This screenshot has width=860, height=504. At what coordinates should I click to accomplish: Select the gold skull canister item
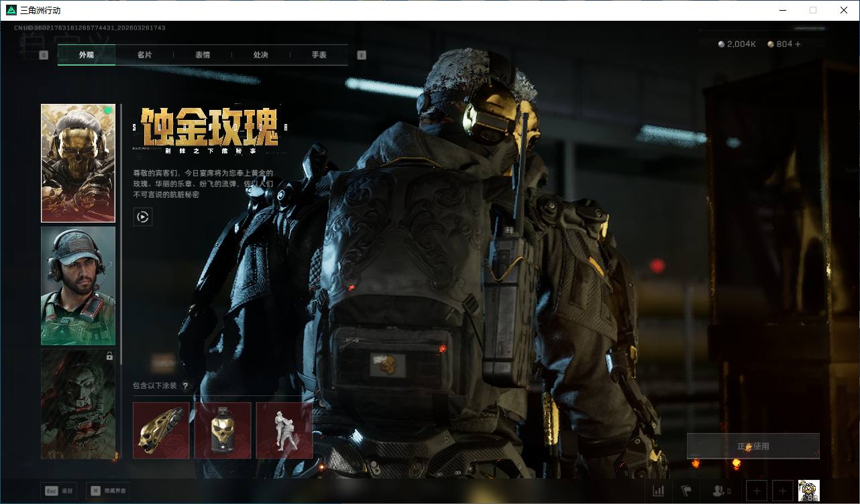[x=223, y=430]
